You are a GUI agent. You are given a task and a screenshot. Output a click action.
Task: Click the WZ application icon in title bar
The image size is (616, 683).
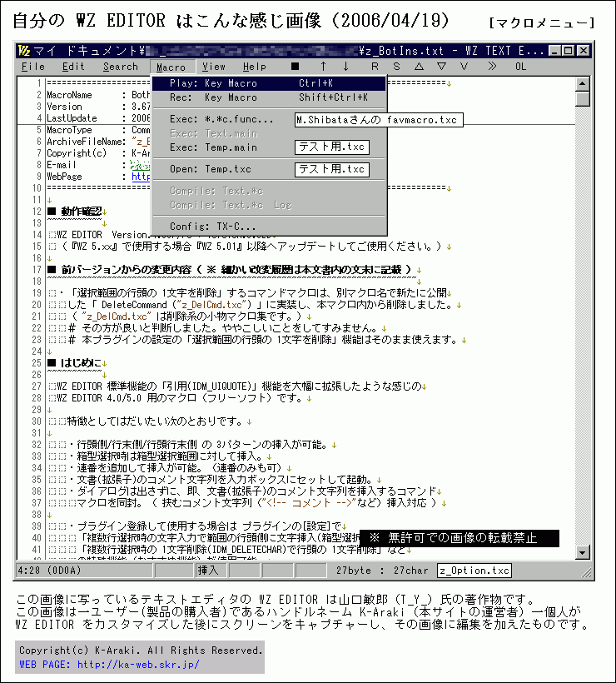tap(24, 51)
